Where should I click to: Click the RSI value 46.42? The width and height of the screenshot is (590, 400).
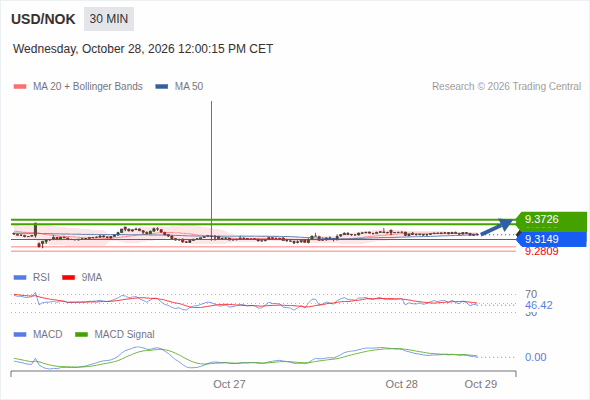tap(539, 305)
